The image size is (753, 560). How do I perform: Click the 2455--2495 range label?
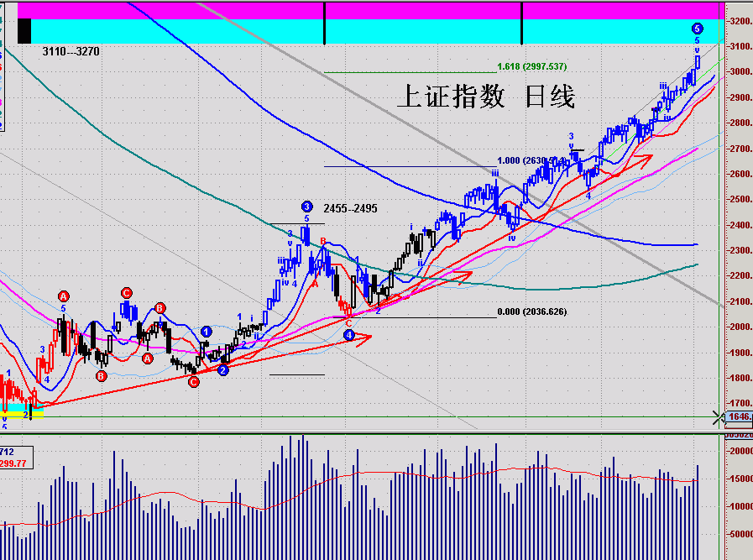351,208
